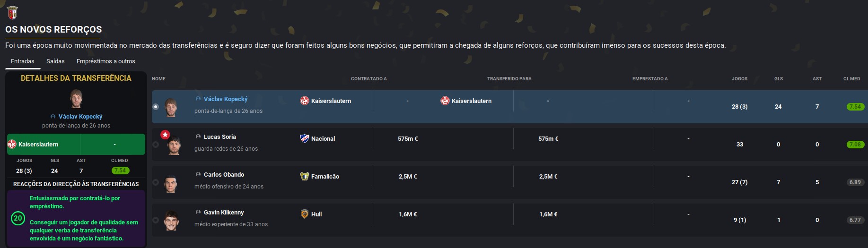Screen dimensions: 868x248
Task: Switch to the Saídas tab
Action: (55, 61)
